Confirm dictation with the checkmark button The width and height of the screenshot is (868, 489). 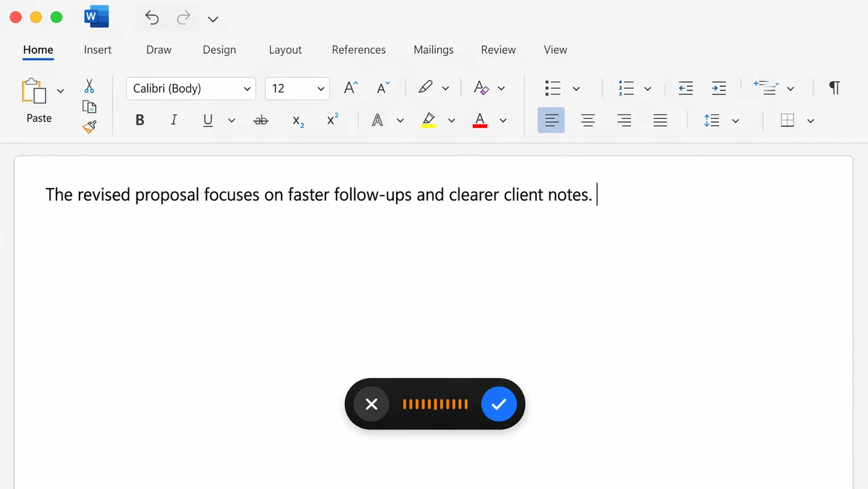tap(498, 404)
